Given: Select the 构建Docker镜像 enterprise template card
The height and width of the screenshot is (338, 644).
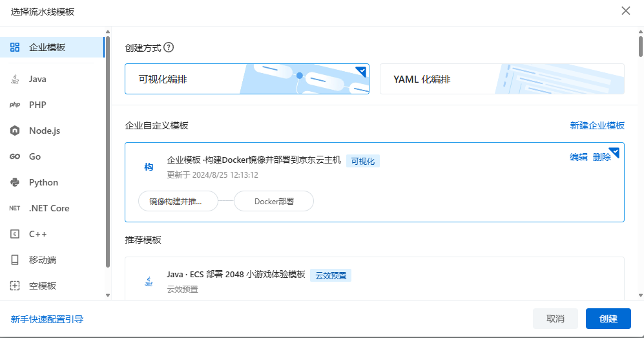Looking at the screenshot, I should coord(374,182).
